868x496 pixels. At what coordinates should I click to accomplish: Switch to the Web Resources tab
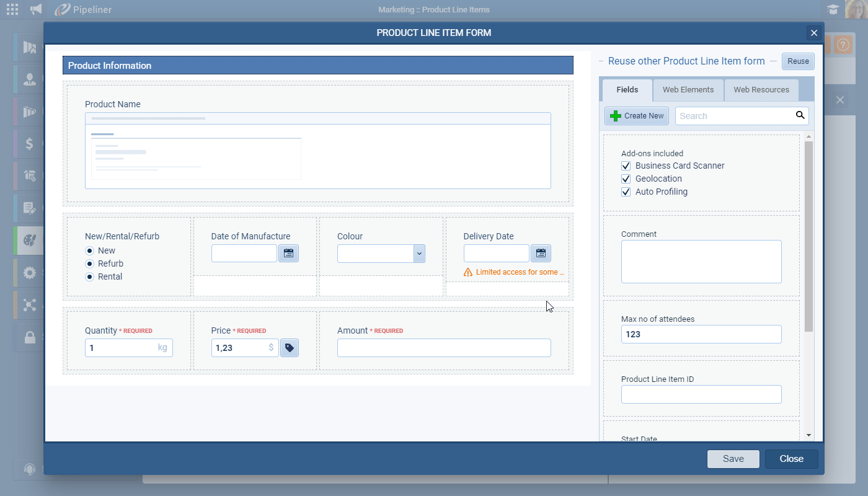coord(761,90)
